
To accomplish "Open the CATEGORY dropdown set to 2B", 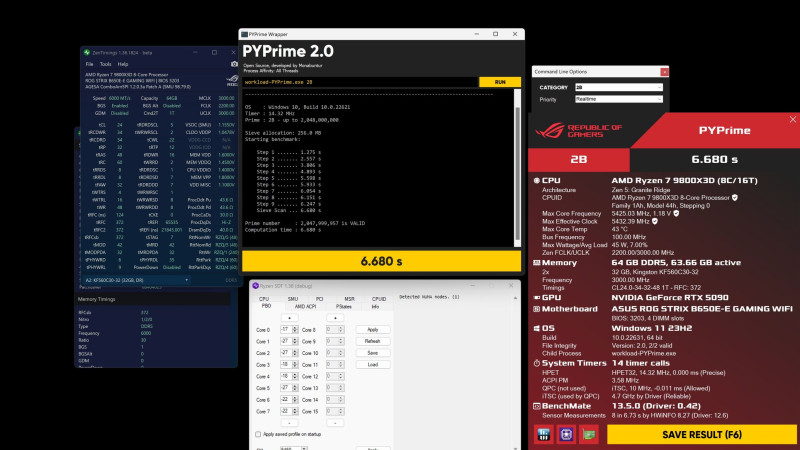I will [x=618, y=87].
